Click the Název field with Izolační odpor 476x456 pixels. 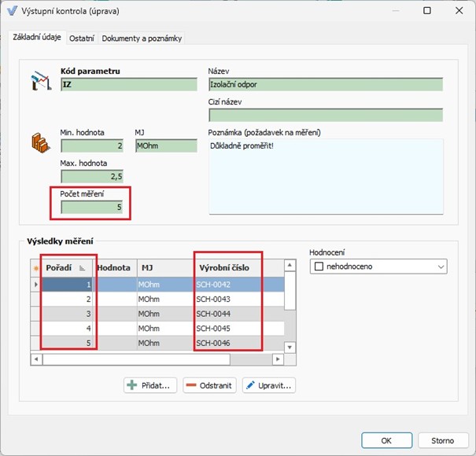pyautogui.click(x=326, y=84)
